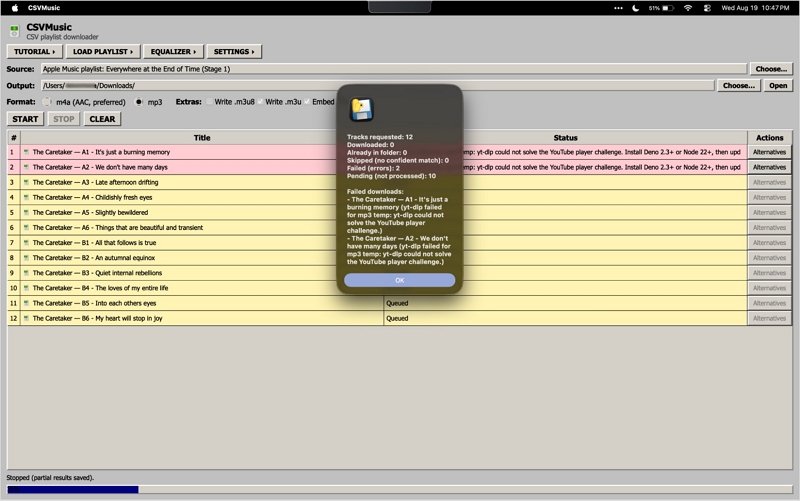Click the CSVMusic app logo icon
800x501 pixels.
[14, 31]
